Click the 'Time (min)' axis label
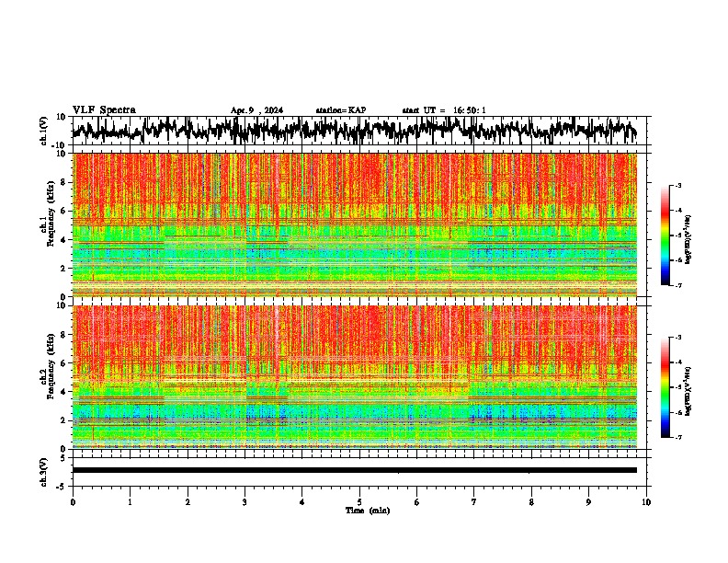The image size is (728, 563). 368,511
